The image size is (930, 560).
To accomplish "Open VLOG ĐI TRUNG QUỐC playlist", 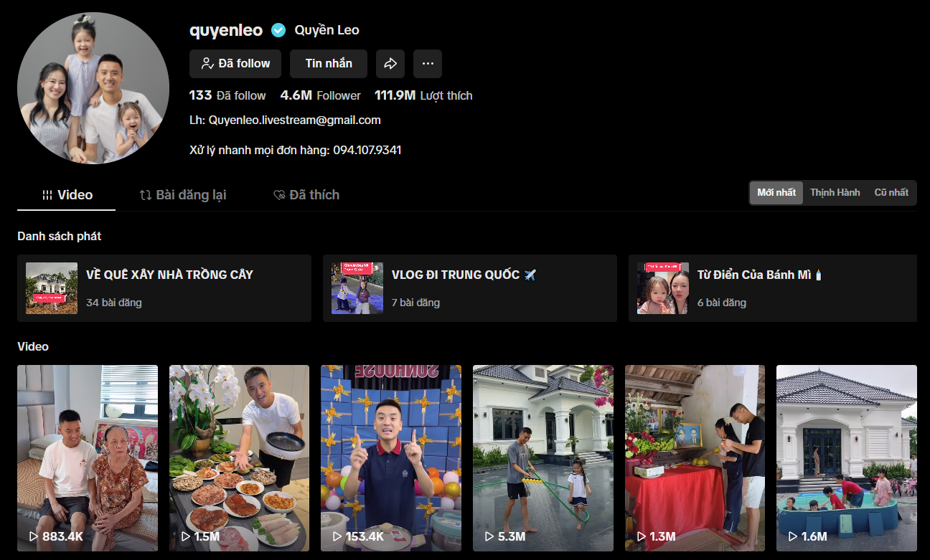I will [469, 288].
